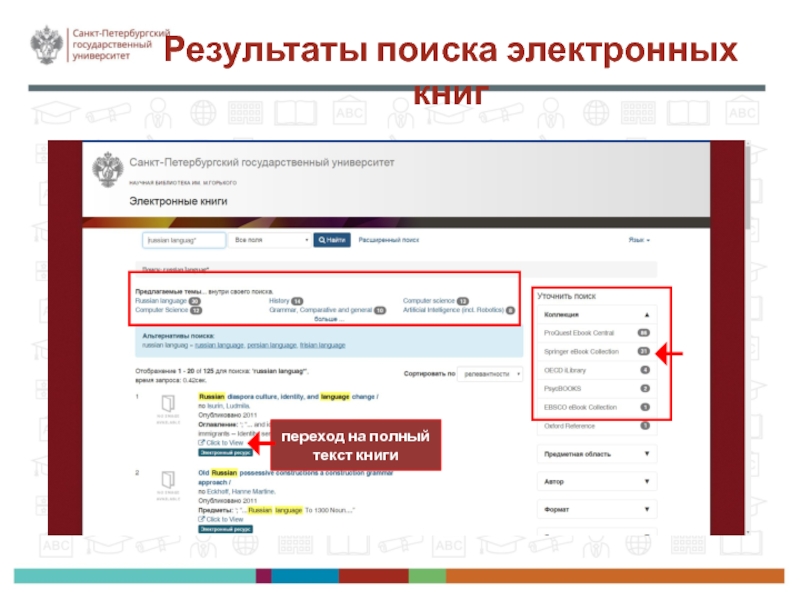Filter by ProQuest Ebook Central collection
Image resolution: width=800 pixels, height=600 pixels.
[580, 332]
